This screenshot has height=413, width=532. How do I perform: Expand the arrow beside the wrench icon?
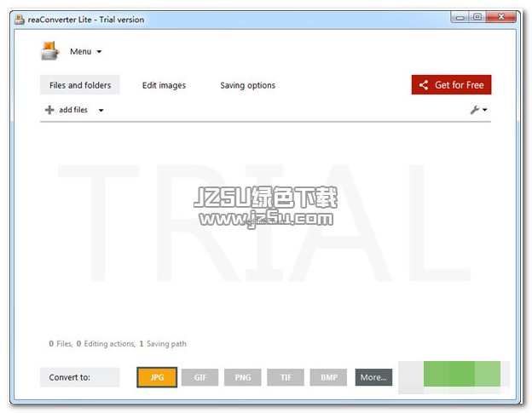tap(485, 110)
